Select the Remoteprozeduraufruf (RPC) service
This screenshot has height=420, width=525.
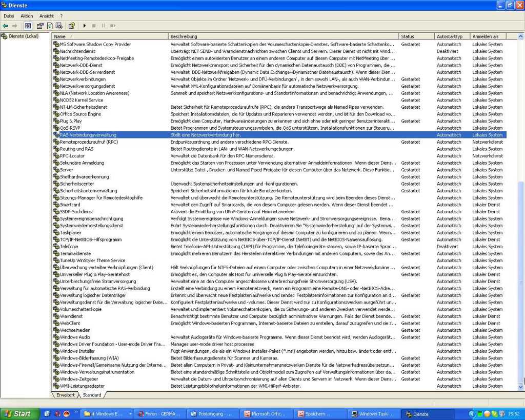point(89,142)
